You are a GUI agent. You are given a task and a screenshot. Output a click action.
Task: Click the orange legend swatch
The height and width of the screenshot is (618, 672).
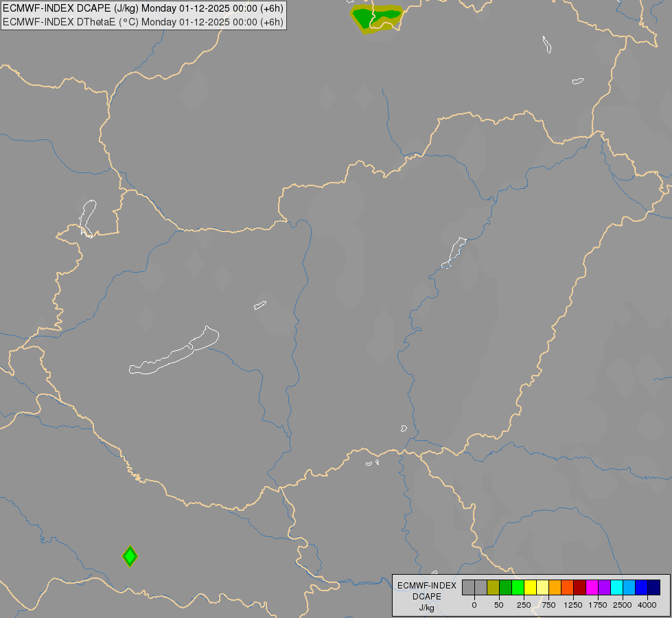click(x=555, y=587)
